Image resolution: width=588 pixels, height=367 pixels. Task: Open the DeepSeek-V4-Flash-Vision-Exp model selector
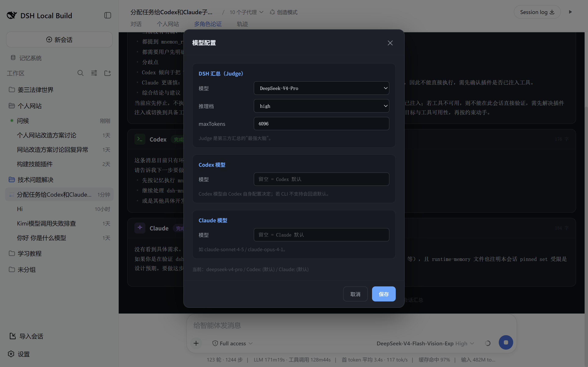click(x=425, y=343)
